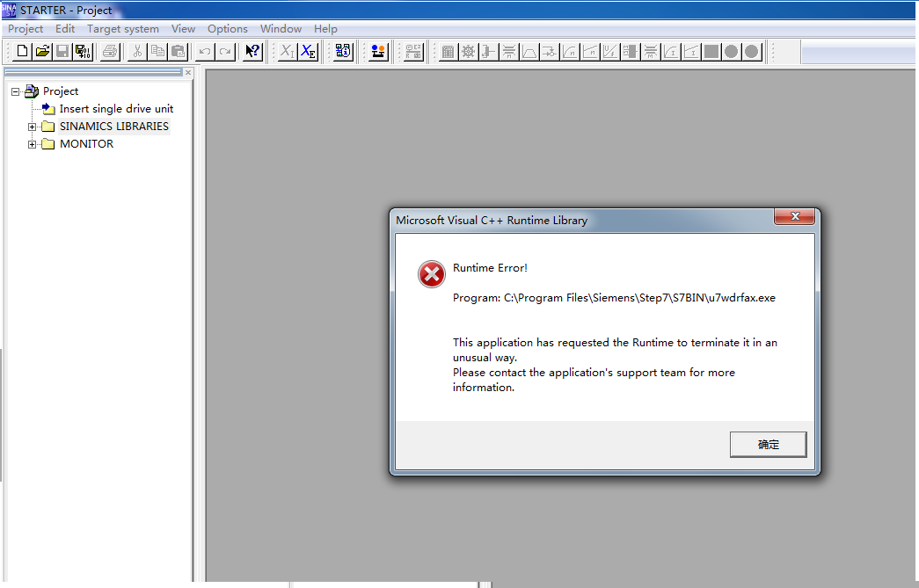Close the Runtime Library error dialog
919x588 pixels.
794,217
